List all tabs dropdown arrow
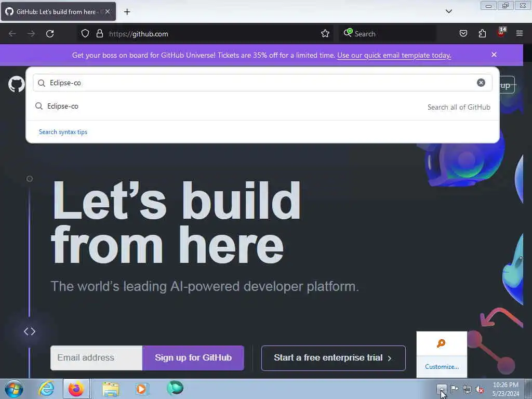532x399 pixels. 448,11
